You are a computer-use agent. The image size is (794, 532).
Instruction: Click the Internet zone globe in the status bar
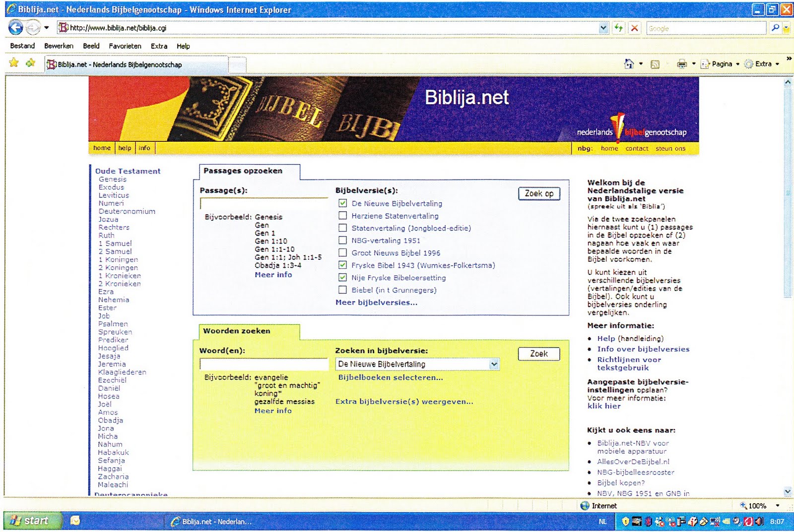point(585,506)
